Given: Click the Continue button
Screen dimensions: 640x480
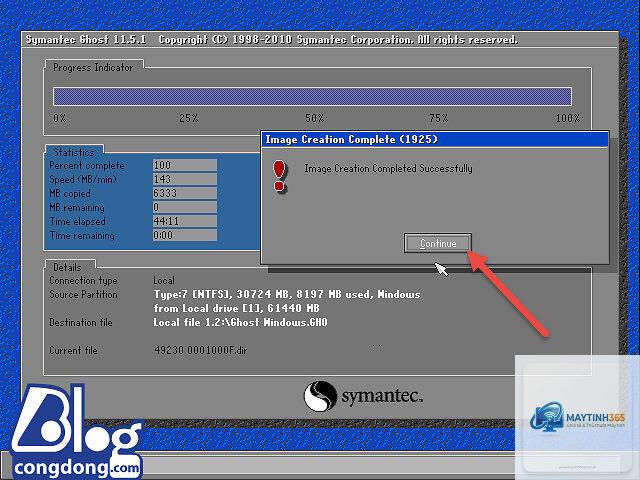Looking at the screenshot, I should point(438,243).
